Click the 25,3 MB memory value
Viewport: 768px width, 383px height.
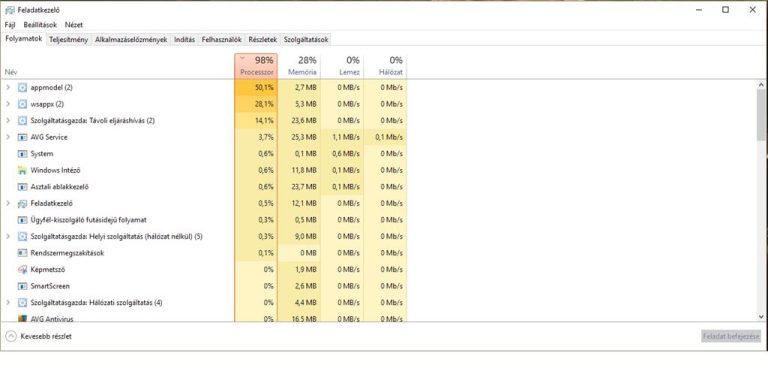coord(304,137)
